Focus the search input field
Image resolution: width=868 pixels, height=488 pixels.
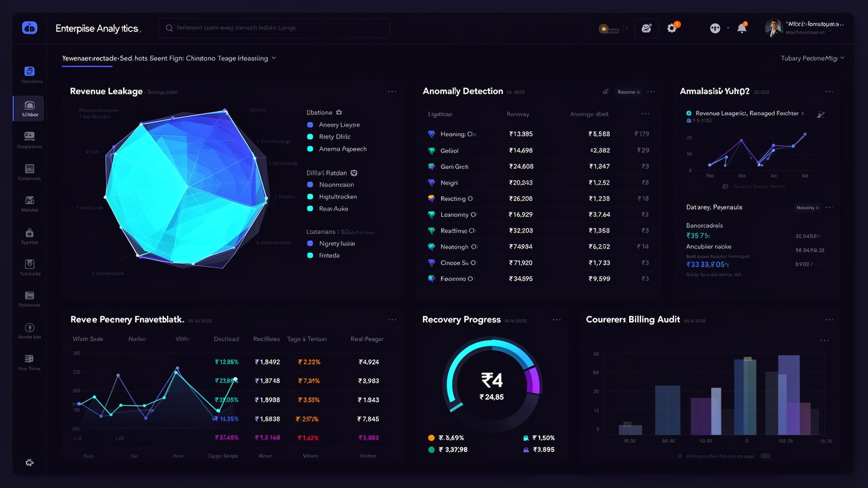pos(274,28)
